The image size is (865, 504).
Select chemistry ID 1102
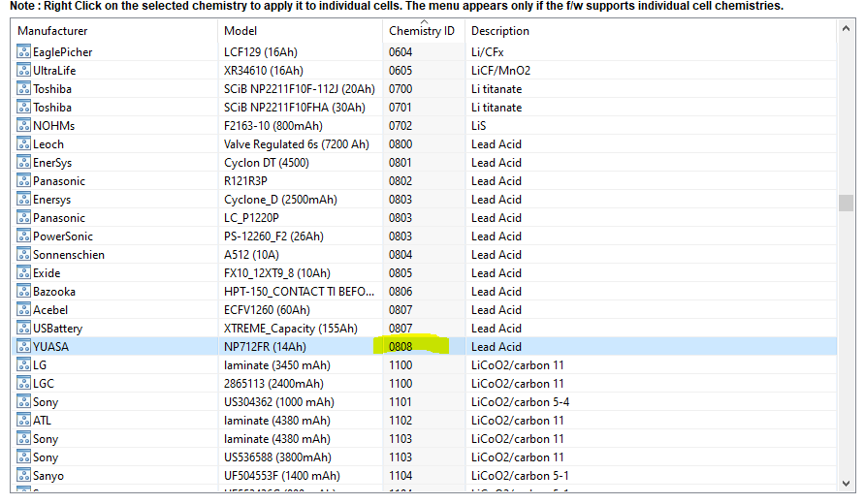tap(400, 421)
